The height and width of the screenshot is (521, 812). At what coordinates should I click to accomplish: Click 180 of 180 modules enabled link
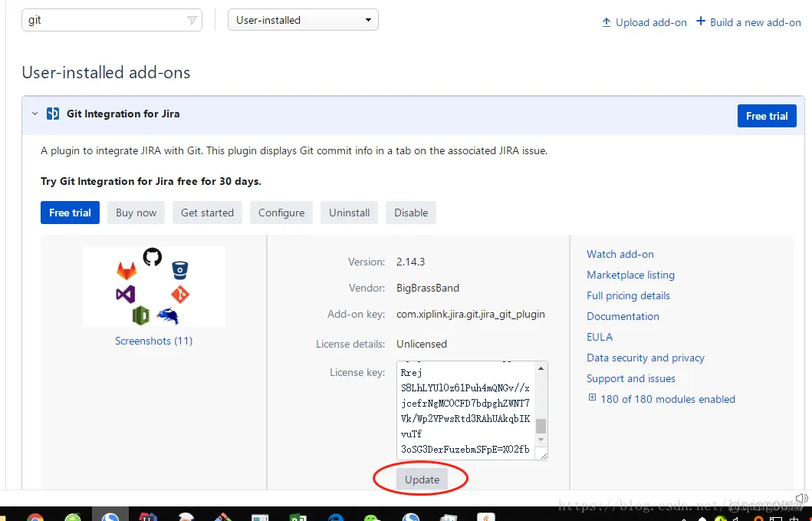668,399
